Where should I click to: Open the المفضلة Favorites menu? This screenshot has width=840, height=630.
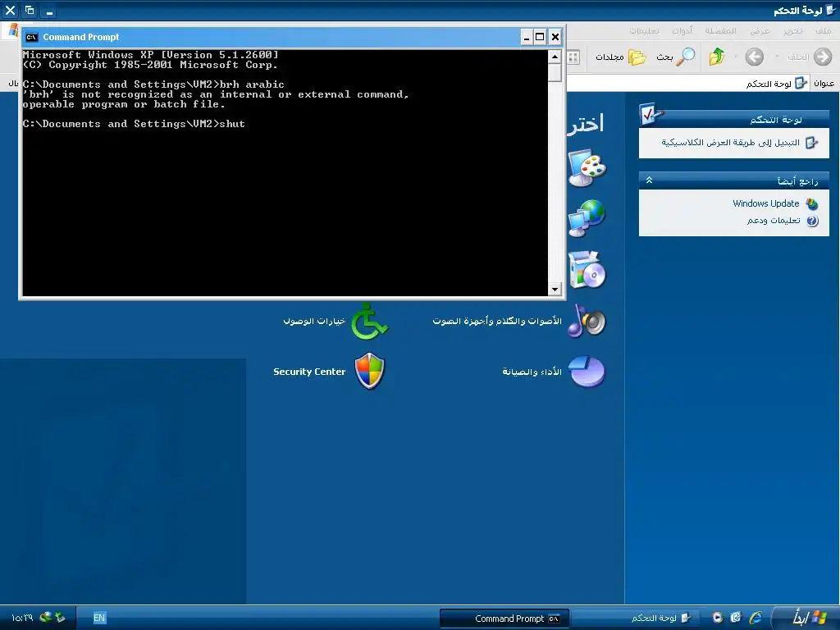[720, 31]
